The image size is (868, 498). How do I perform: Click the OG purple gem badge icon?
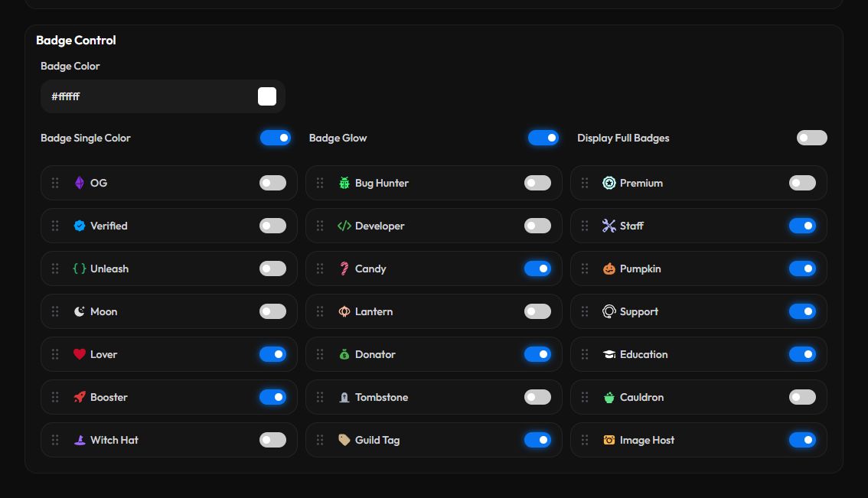tap(79, 183)
